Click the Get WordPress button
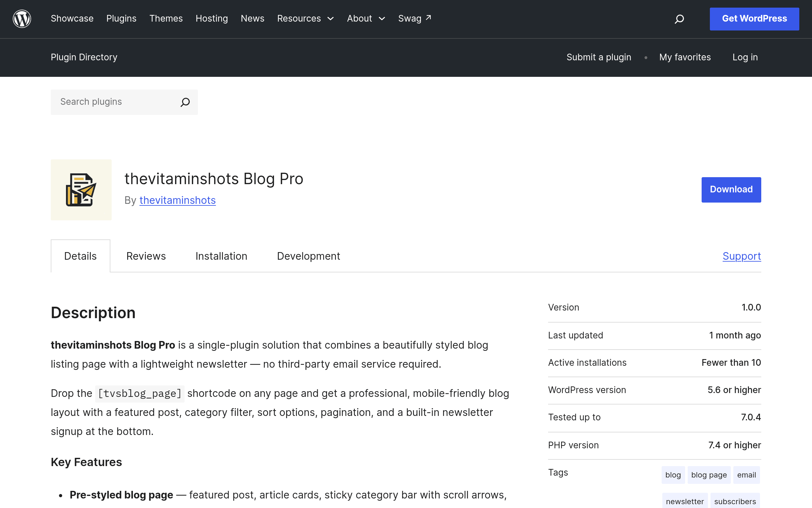 click(754, 19)
